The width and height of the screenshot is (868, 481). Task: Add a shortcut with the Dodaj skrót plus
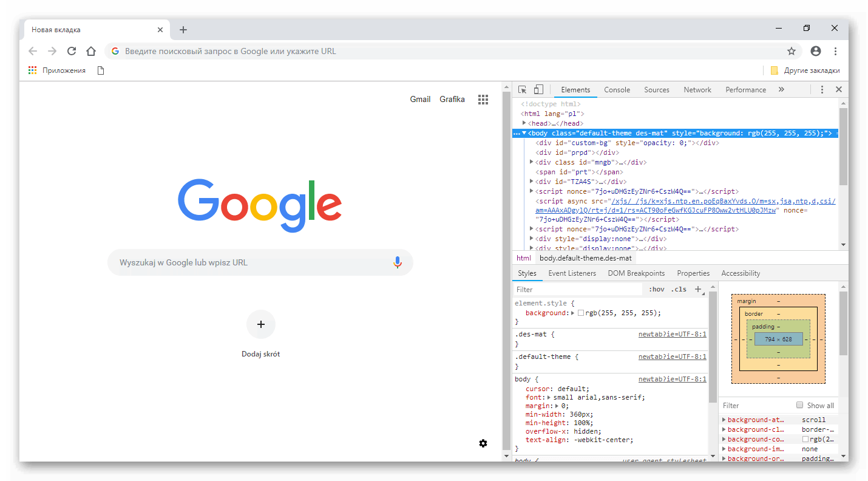click(261, 324)
